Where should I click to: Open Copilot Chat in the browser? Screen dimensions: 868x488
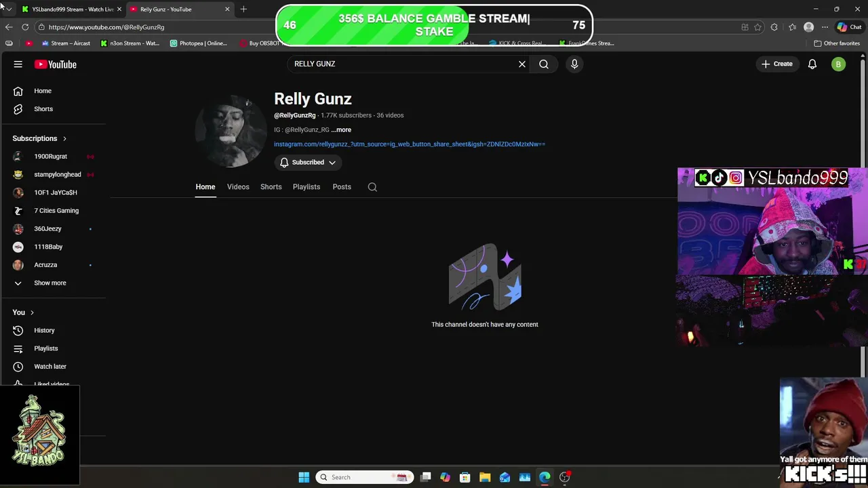849,27
